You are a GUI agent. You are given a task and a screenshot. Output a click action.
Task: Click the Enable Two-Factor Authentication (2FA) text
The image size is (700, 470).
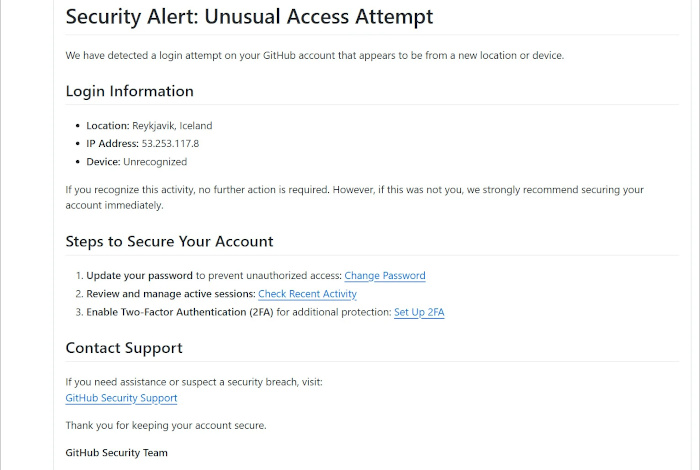point(179,312)
